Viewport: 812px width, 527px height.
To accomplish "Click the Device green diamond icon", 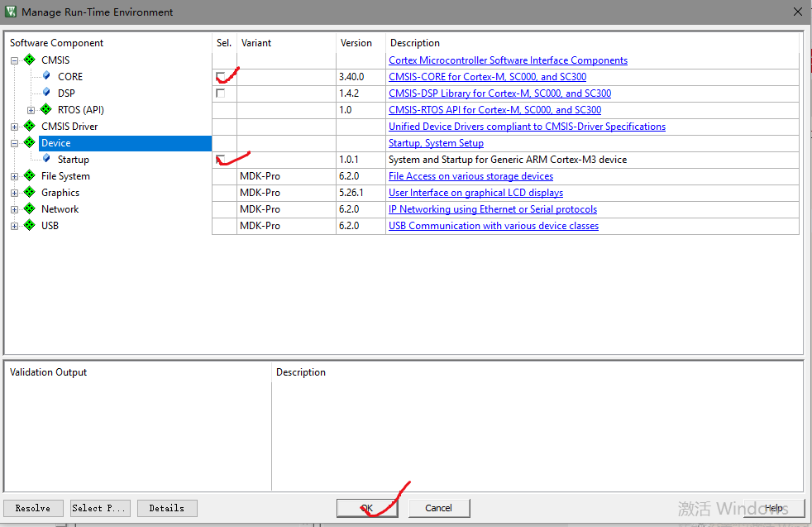I will coord(30,142).
